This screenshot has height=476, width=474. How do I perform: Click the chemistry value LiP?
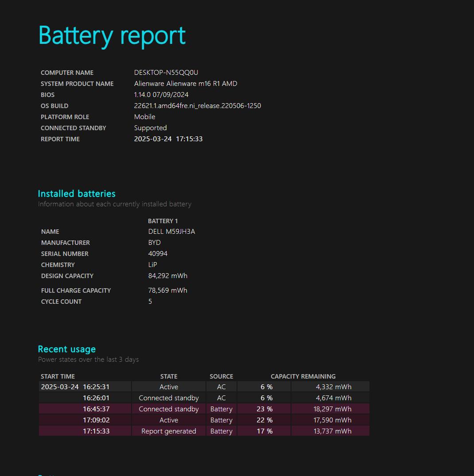coord(152,265)
